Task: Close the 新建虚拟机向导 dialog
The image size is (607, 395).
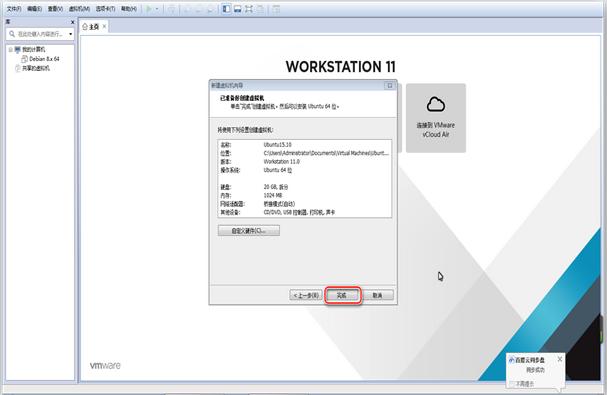Action: click(x=390, y=86)
